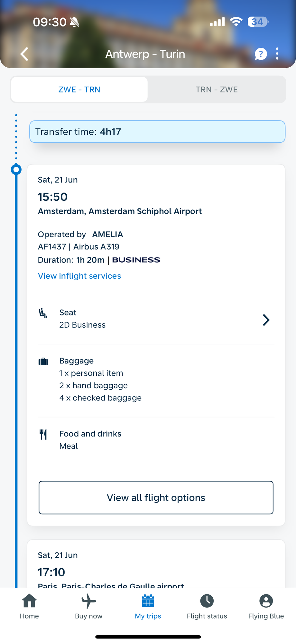Tap the seat icon

43,313
